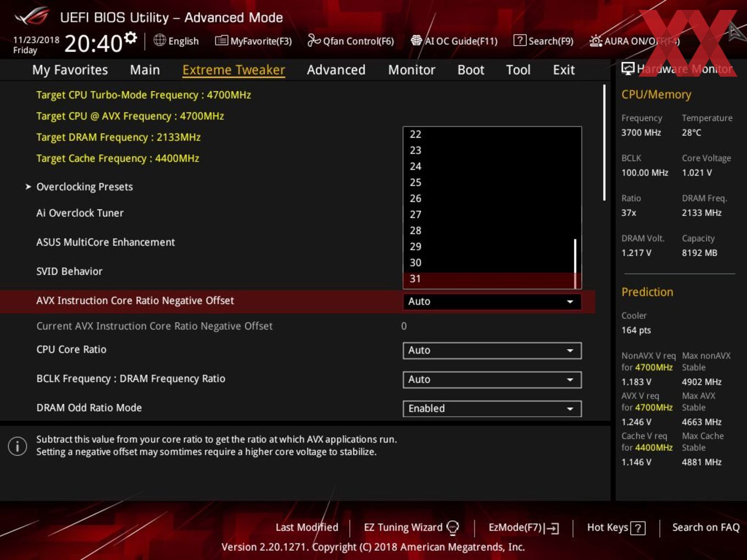This screenshot has height=560, width=747.
Task: Click the EZ Tuning Wizard bulb icon
Action: 453,528
